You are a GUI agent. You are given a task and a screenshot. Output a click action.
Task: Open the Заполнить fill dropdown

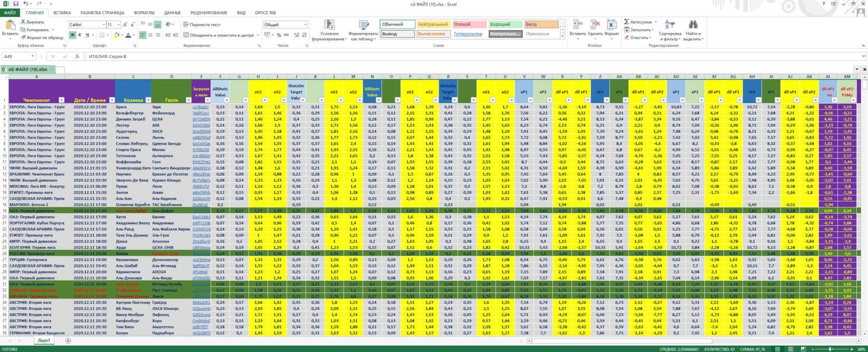639,29
